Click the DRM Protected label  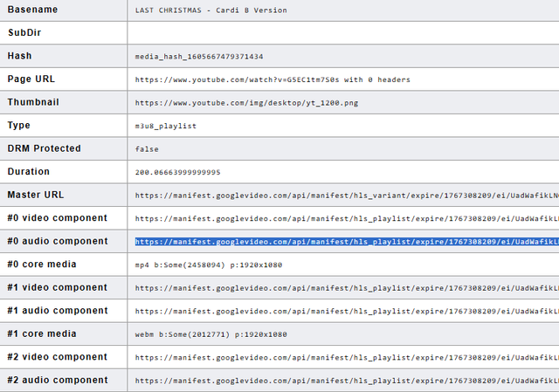[x=45, y=148]
